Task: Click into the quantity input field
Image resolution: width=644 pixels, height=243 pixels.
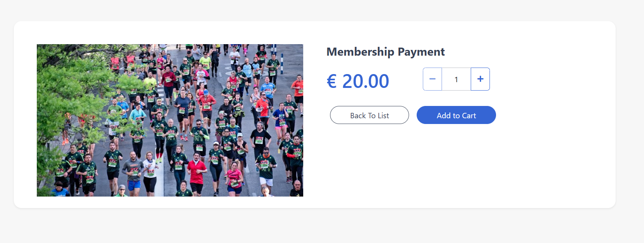Action: point(456,79)
